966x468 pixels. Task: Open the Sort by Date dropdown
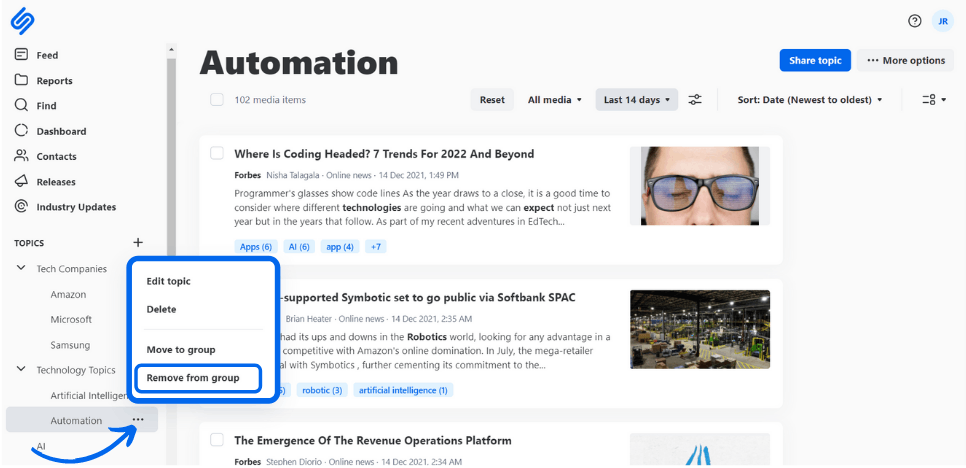pos(810,100)
